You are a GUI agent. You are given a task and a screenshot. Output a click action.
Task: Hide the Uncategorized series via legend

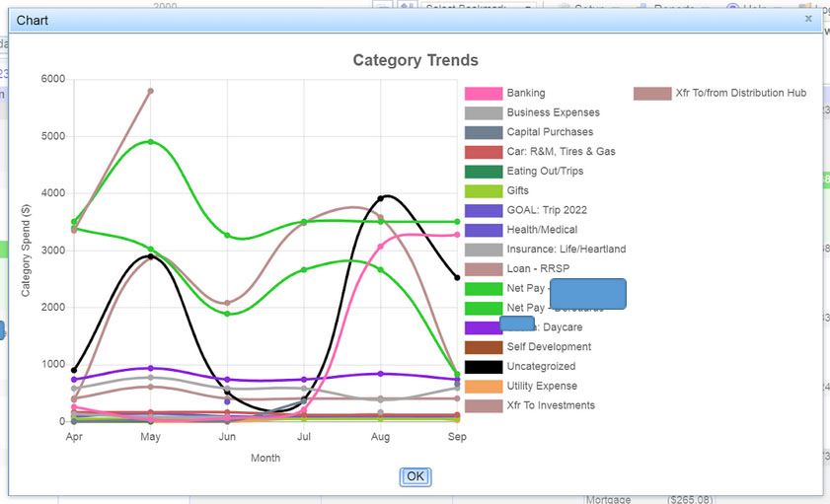pos(484,366)
